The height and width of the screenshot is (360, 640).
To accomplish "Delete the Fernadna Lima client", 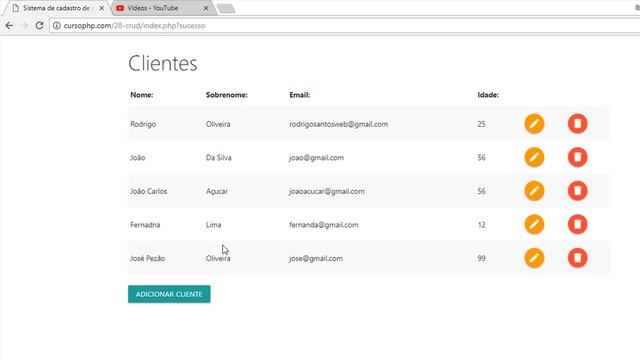I will (577, 224).
